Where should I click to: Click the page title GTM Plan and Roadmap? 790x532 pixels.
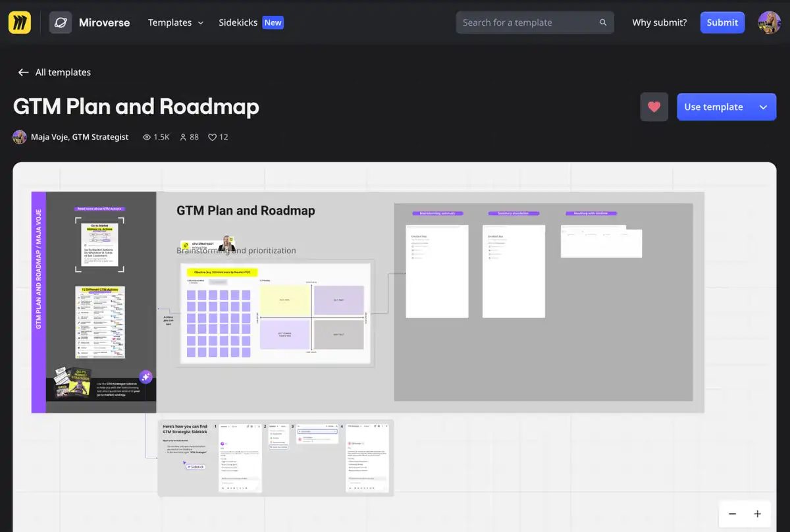(x=136, y=107)
